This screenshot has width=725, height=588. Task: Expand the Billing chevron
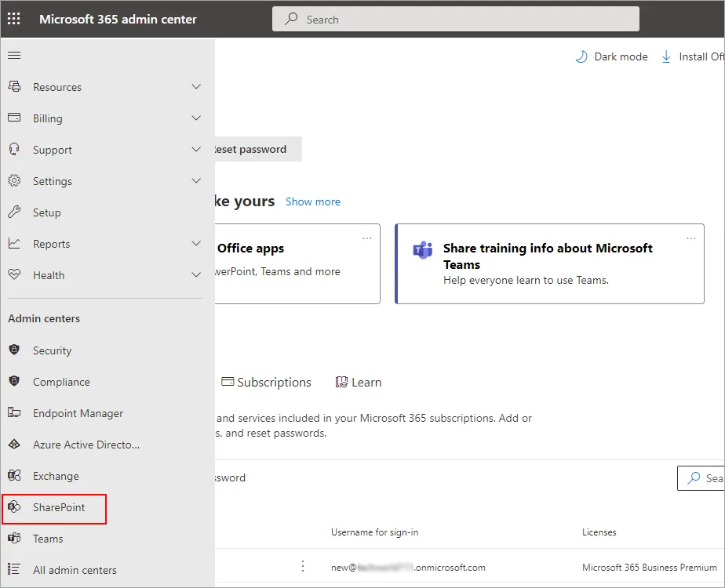point(196,118)
